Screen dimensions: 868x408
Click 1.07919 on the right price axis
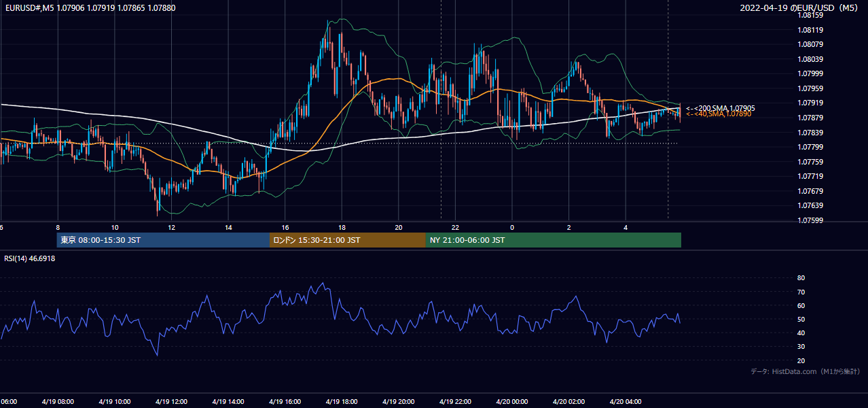pyautogui.click(x=810, y=103)
